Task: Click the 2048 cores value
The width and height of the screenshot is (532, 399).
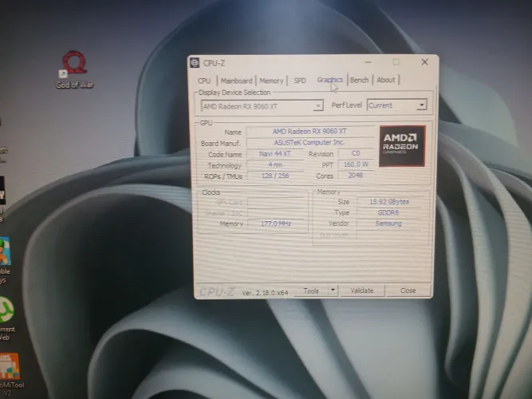Action: pyautogui.click(x=356, y=176)
